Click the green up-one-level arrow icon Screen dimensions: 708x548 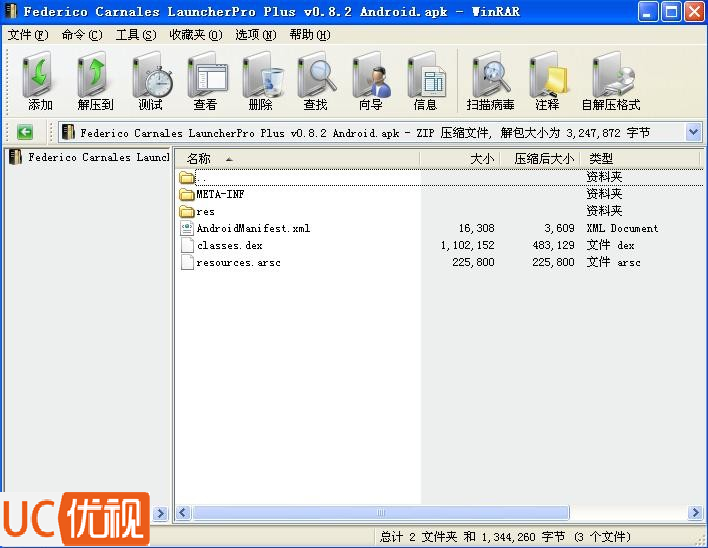click(x=25, y=132)
